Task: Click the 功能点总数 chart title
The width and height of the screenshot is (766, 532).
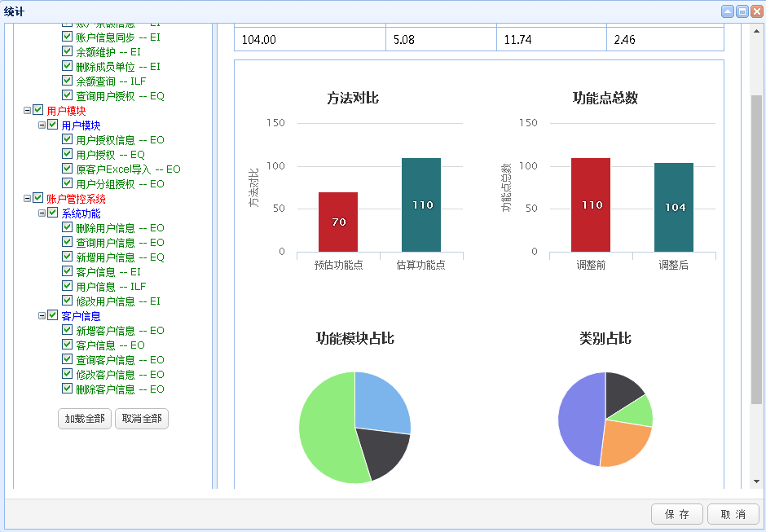Action: click(x=605, y=99)
